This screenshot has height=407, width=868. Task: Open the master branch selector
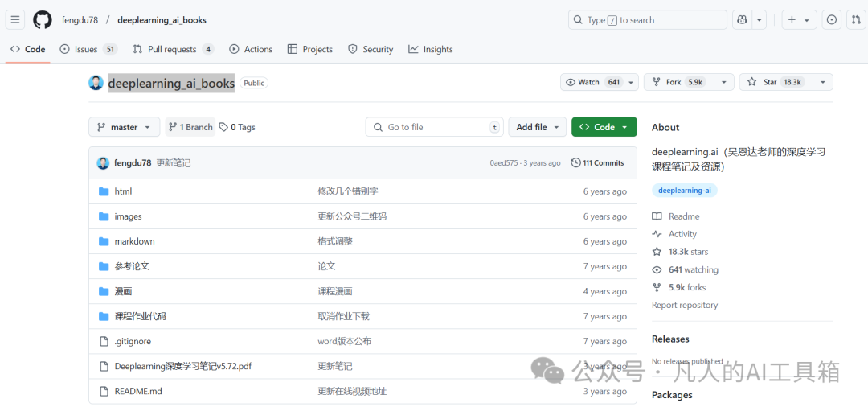point(124,127)
